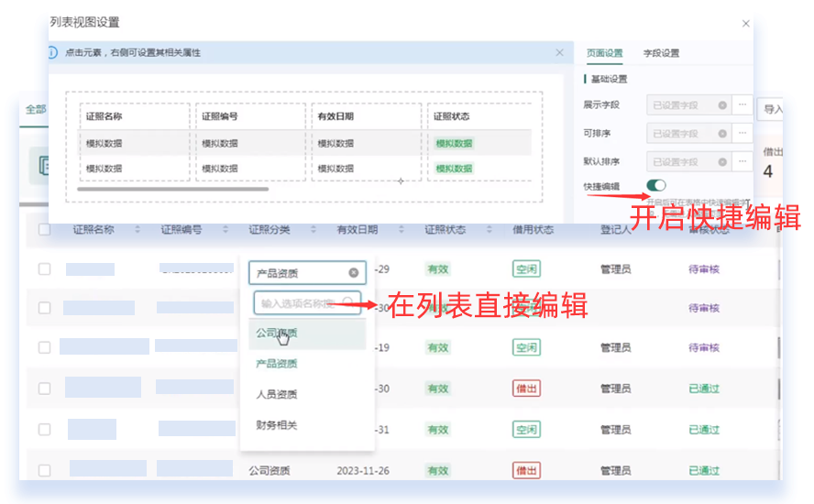The image size is (814, 504).
Task: Clear the 可排序 field value
Action: [x=722, y=134]
